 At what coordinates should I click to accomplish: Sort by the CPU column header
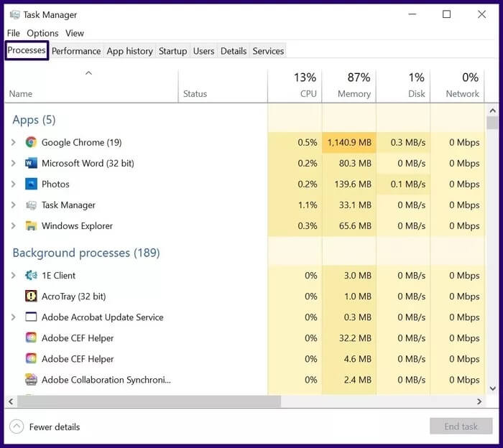[295, 86]
